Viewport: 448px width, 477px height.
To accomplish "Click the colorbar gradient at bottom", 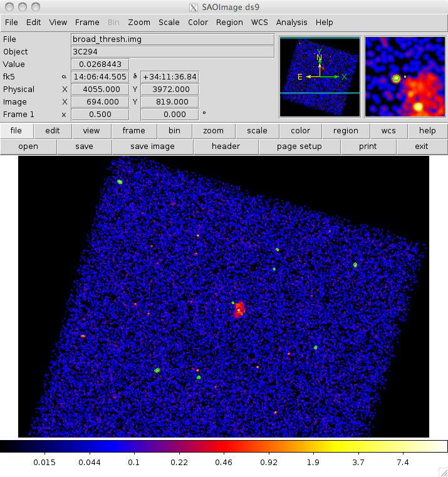I will click(x=224, y=446).
